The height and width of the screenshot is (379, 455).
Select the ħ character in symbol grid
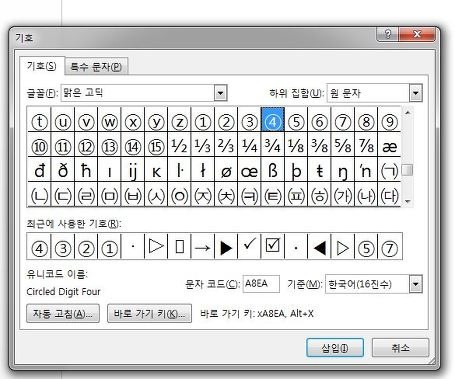click(x=86, y=170)
